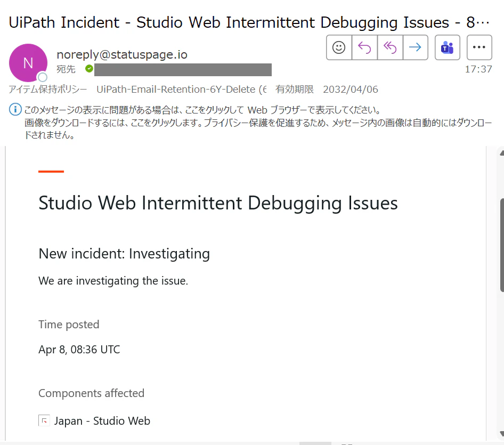Click the message body vertical scrollbar thumb

pyautogui.click(x=502, y=245)
